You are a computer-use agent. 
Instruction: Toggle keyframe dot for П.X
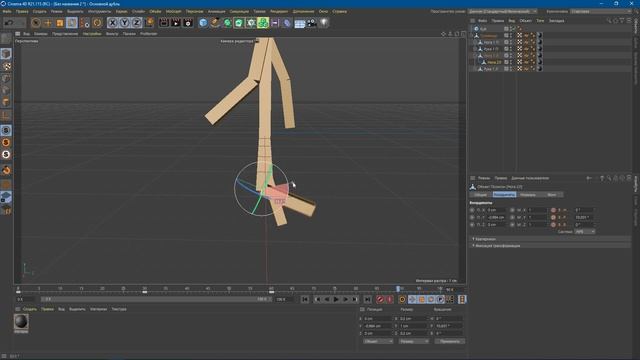[472, 210]
